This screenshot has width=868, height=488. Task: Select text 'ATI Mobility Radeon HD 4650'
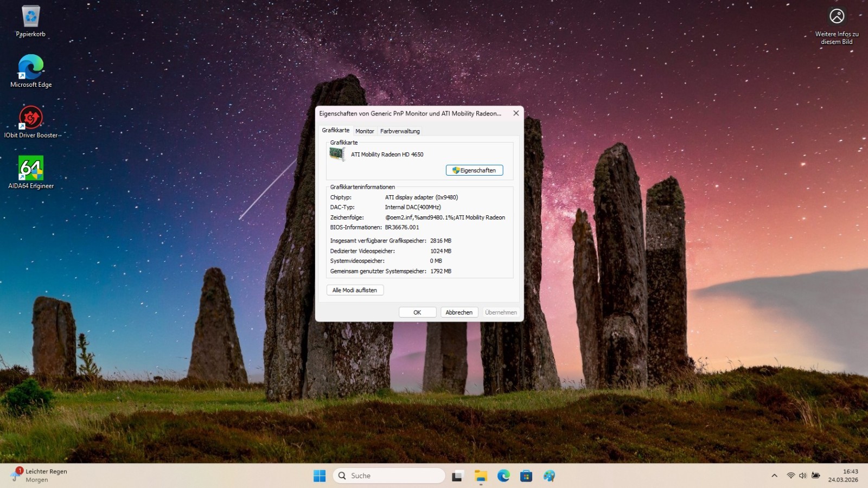tap(387, 155)
